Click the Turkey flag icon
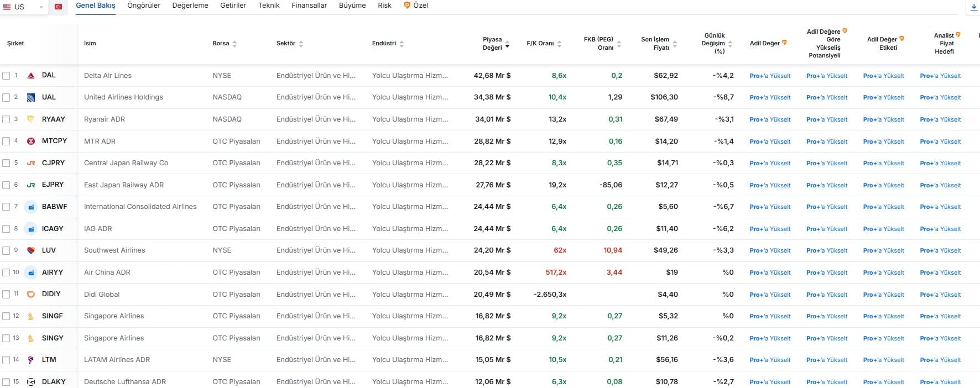This screenshot has height=388, width=980. click(x=58, y=7)
